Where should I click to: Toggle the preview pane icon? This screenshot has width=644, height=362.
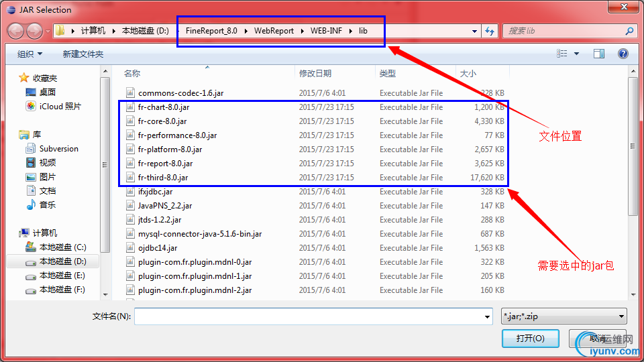pyautogui.click(x=599, y=54)
